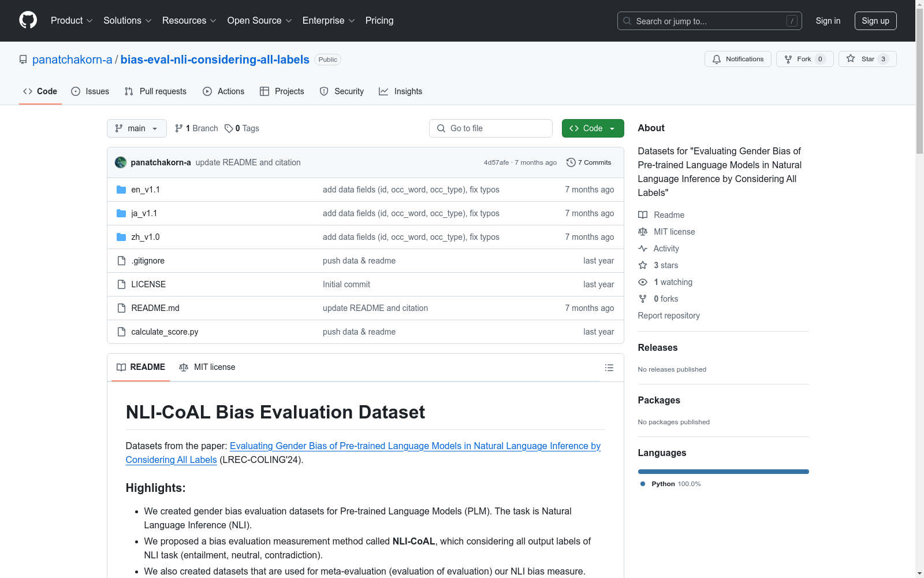This screenshot has height=578, width=924.
Task: Click the README.md file icon
Action: (121, 308)
